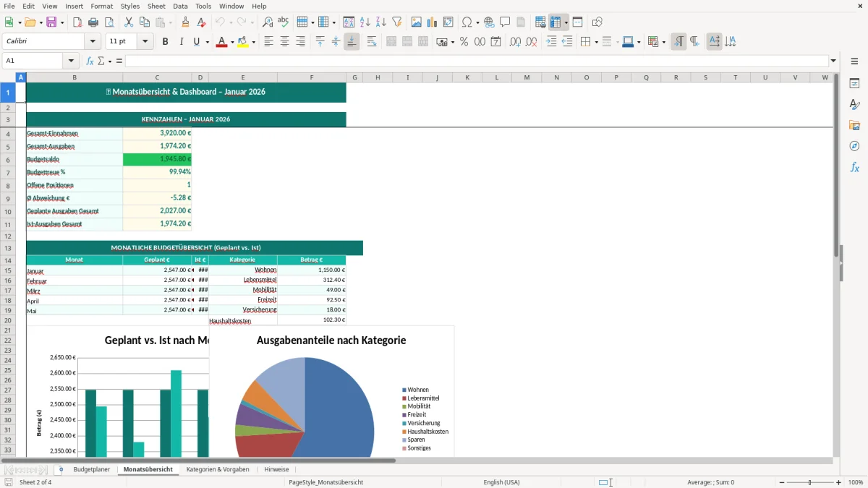Open Find & Replace icon
868x488 pixels.
pyautogui.click(x=268, y=22)
